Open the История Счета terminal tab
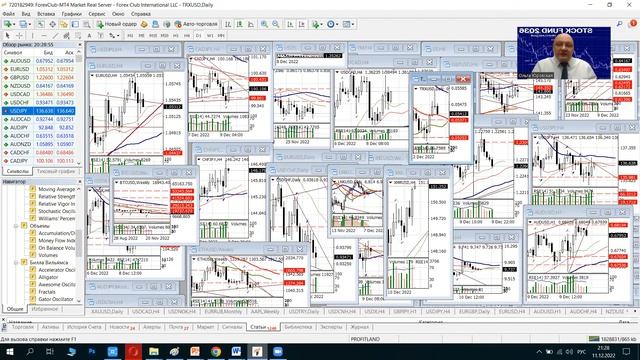This screenshot has height=360, width=640. click(x=84, y=327)
